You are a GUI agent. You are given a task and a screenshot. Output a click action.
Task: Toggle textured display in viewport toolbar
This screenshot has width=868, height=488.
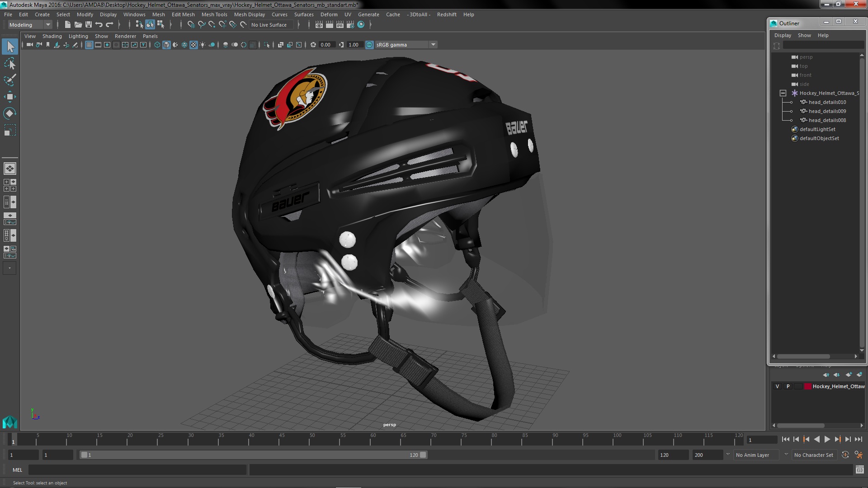point(193,45)
